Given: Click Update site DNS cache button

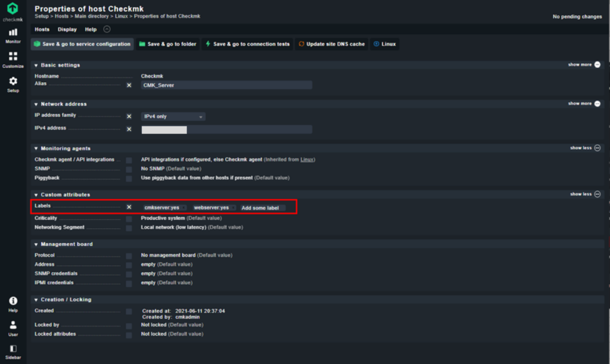Looking at the screenshot, I should [331, 44].
